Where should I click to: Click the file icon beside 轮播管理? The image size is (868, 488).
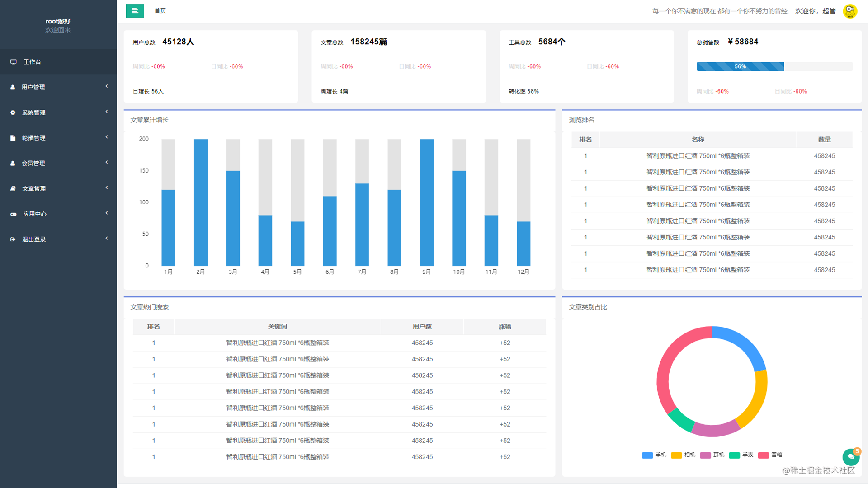coord(13,138)
